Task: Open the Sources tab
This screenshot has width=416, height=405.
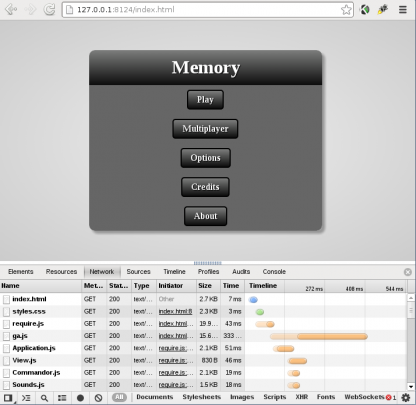Action: (138, 272)
